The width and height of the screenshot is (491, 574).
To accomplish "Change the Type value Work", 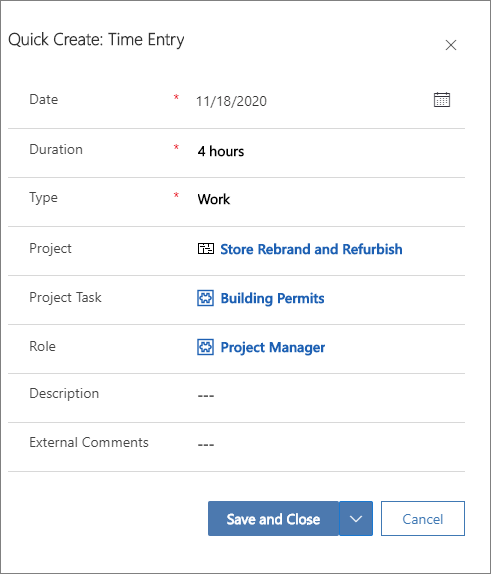I will coord(214,200).
